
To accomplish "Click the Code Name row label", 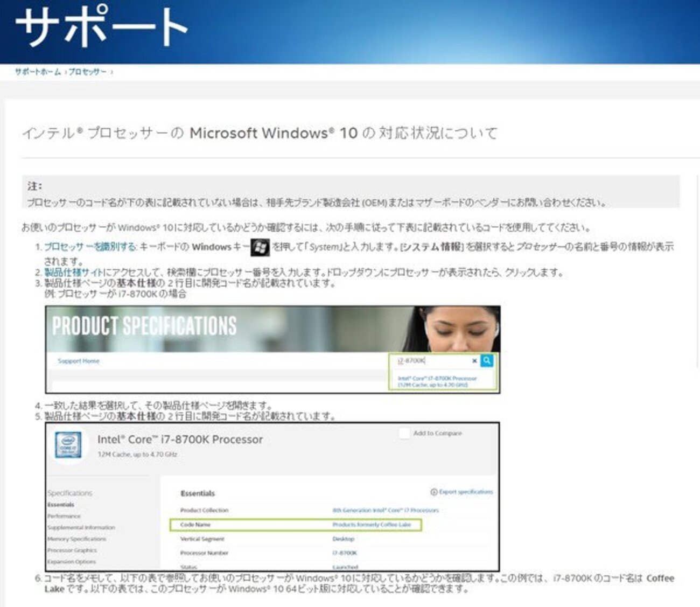I will pyautogui.click(x=195, y=525).
